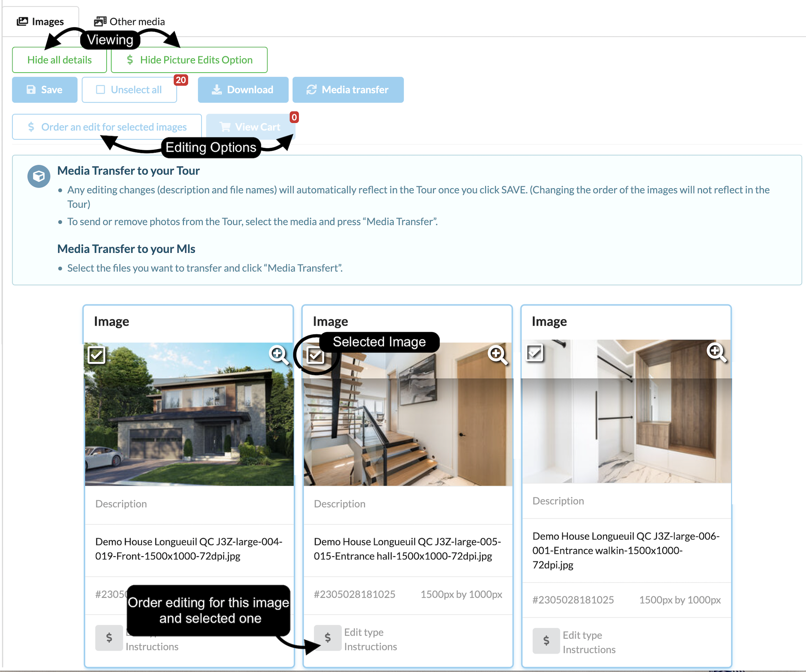Open the View Cart button
Screen dimensions: 806x672
point(250,127)
